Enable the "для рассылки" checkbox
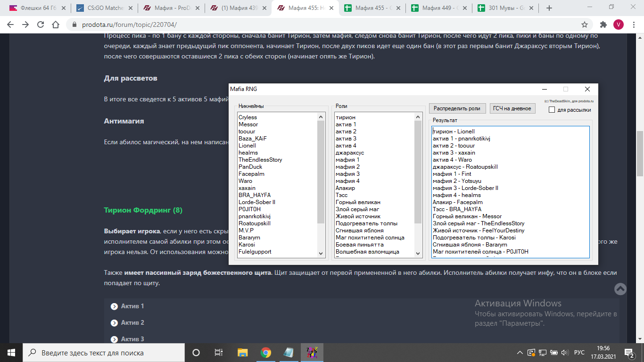Viewport: 644px width, 362px height. point(552,110)
